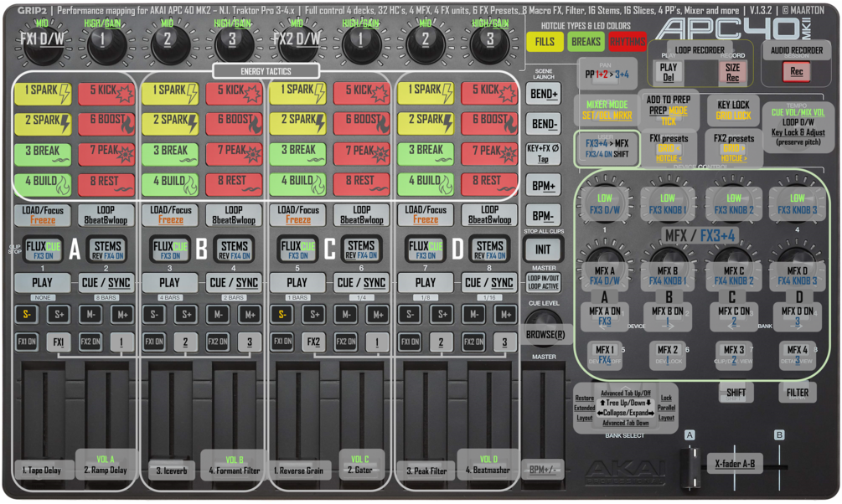
Task: Toggle MFX B ON button
Action: (669, 316)
